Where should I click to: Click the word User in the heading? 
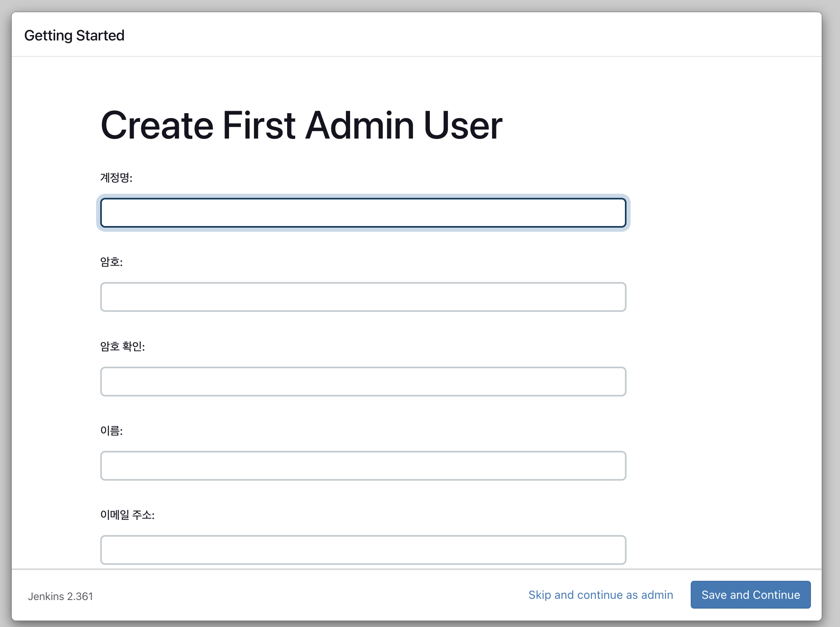(x=463, y=125)
